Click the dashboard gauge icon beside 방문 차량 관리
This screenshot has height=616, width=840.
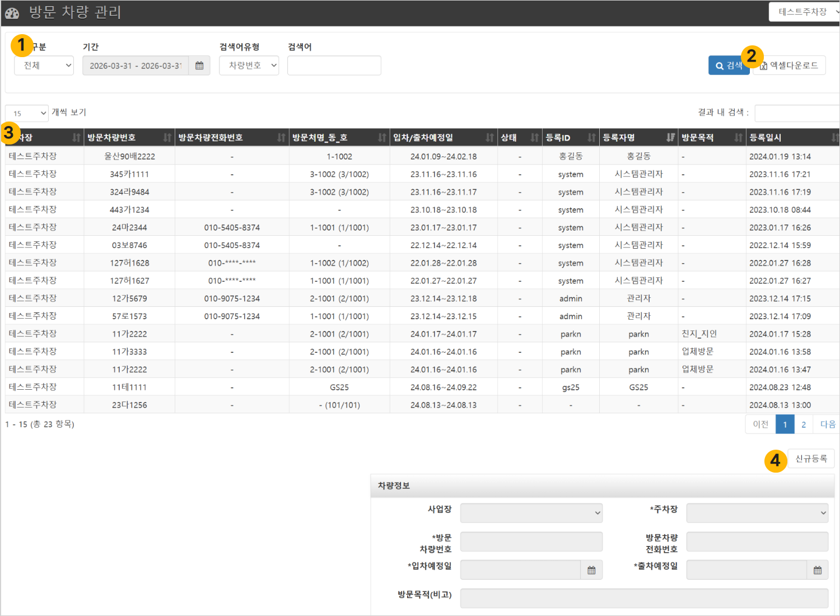[x=12, y=13]
